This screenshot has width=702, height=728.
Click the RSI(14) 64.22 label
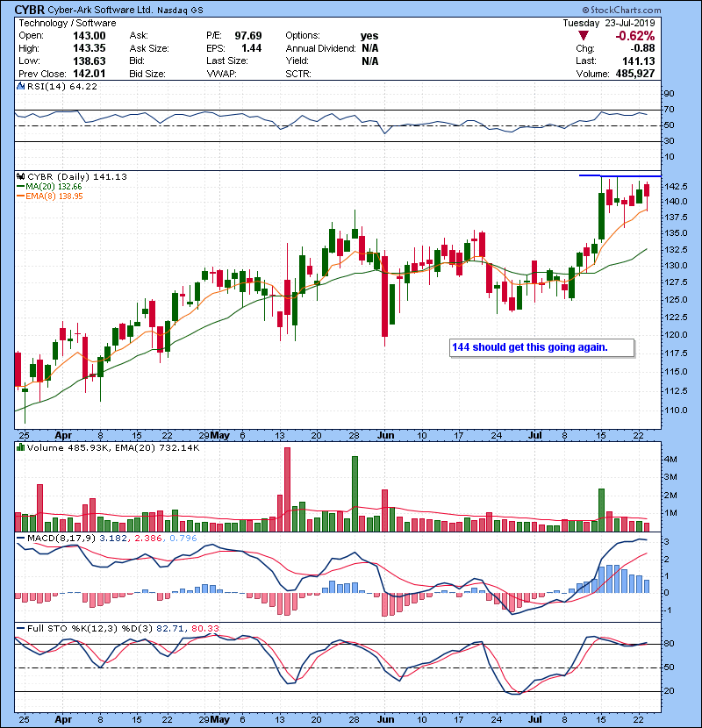tap(62, 86)
